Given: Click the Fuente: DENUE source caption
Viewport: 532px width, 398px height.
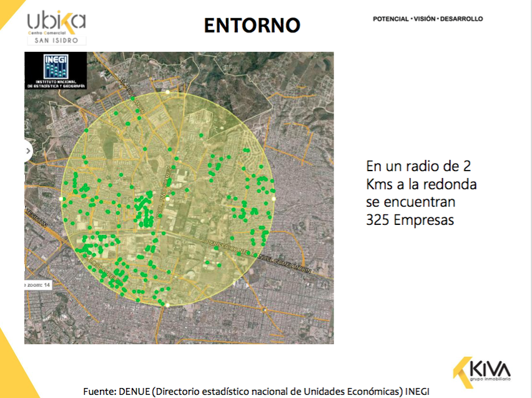Looking at the screenshot, I should [x=256, y=392].
